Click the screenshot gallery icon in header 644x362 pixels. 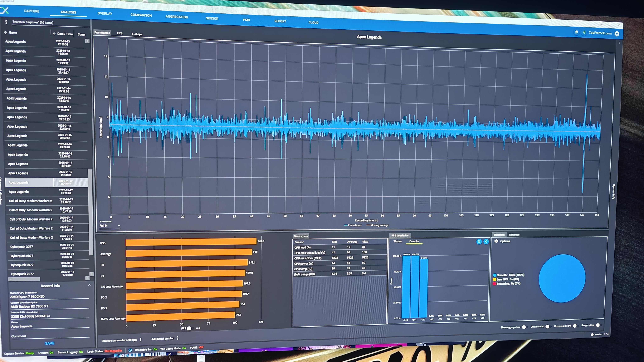[x=576, y=32]
